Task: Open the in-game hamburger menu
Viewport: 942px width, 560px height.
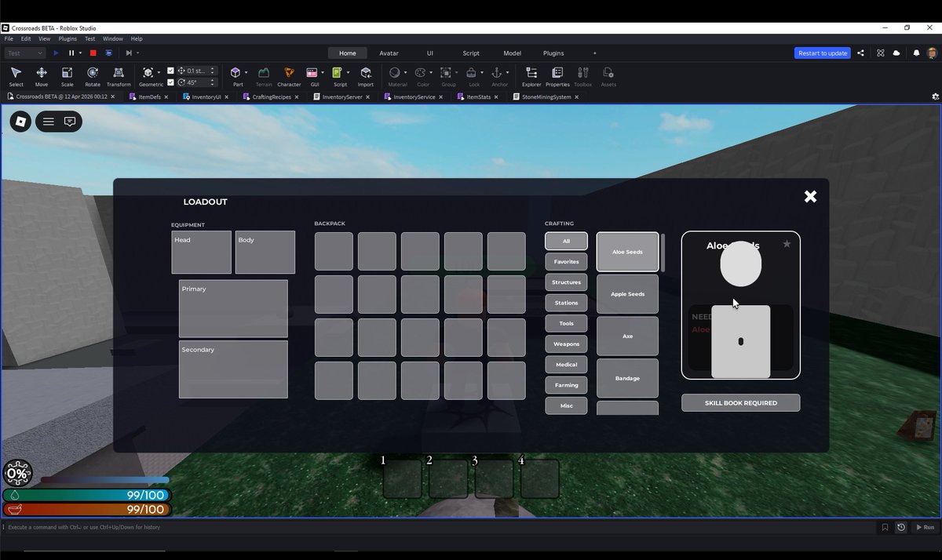Action: click(49, 122)
